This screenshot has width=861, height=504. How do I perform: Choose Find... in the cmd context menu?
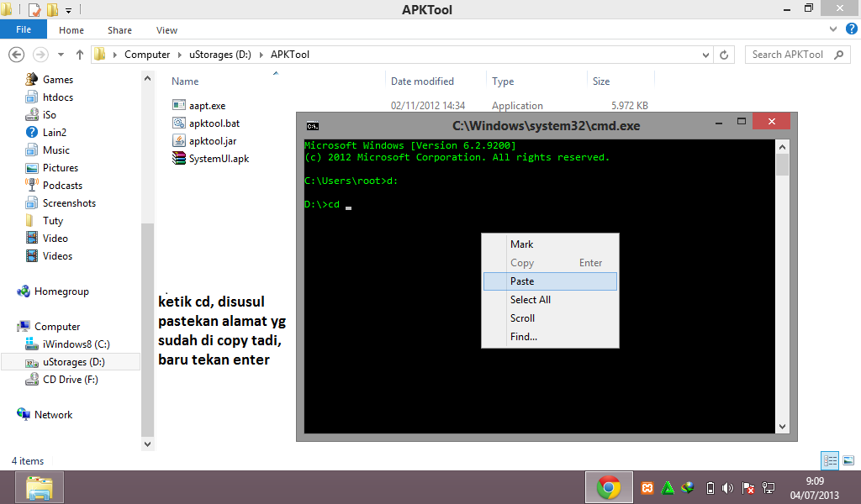pyautogui.click(x=550, y=337)
